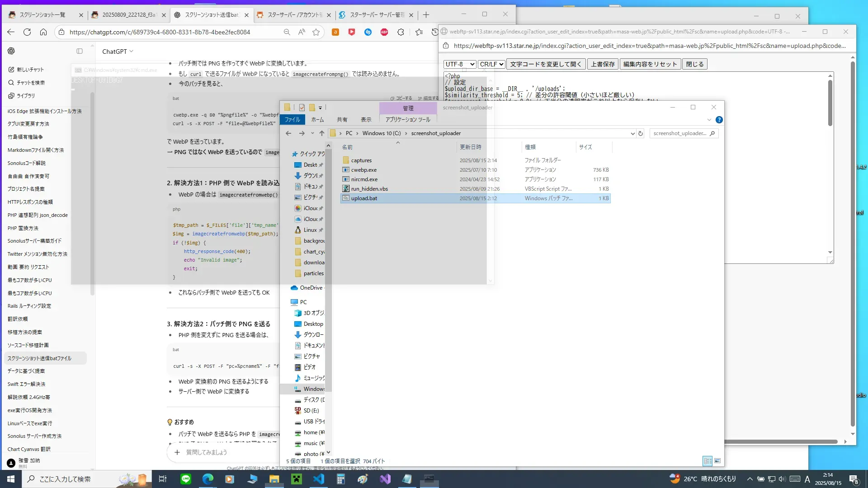The image size is (868, 488).
Task: Open Explorer help question-mark icon
Action: 719,120
